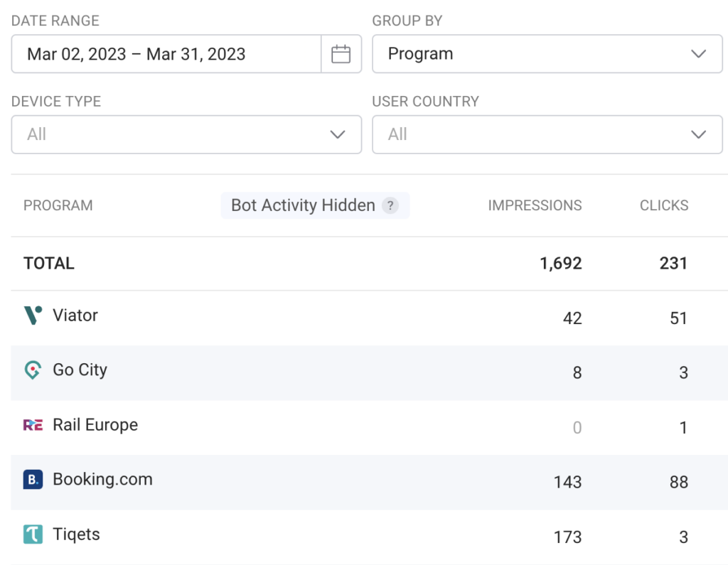This screenshot has height=565, width=728.
Task: Click total clicks value 231
Action: tap(673, 263)
